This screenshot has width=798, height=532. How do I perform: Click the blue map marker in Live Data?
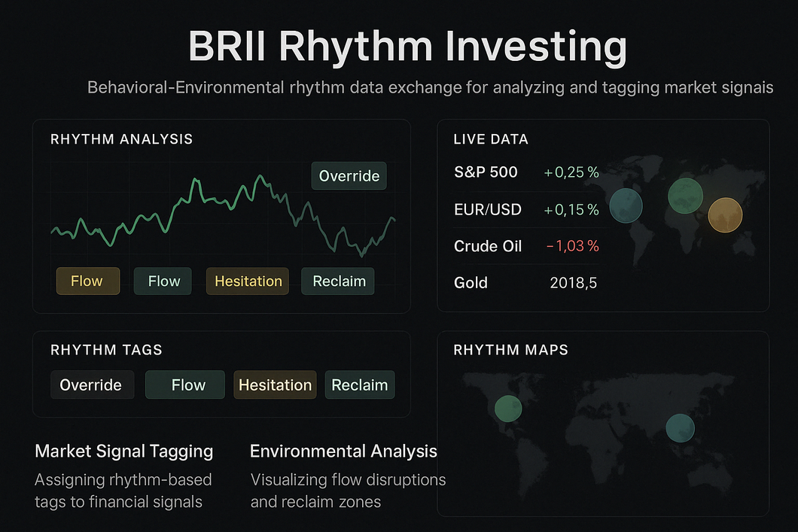point(626,205)
